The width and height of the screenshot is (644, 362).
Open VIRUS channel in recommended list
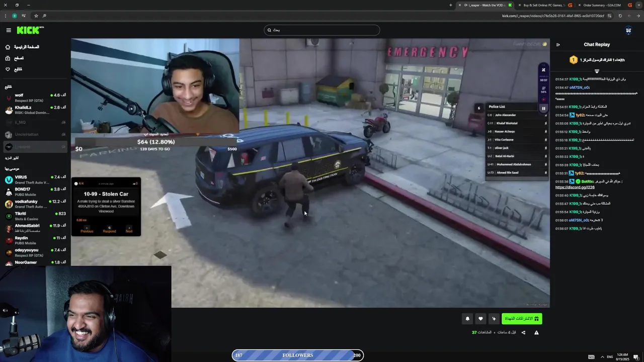[x=34, y=179]
